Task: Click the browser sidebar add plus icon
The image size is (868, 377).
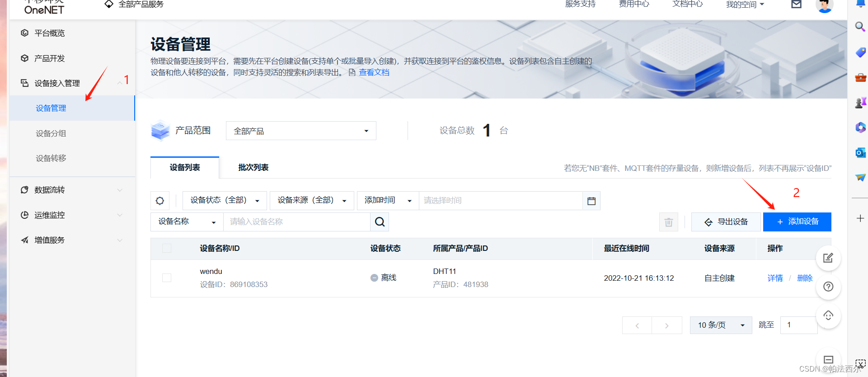Action: click(860, 218)
